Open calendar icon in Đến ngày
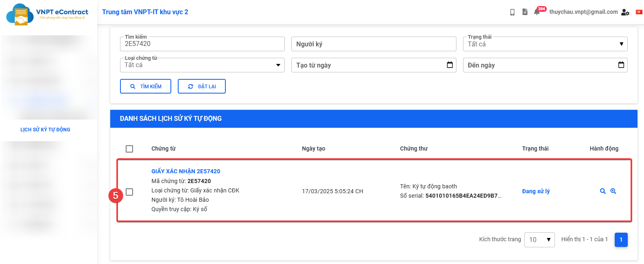This screenshot has width=644, height=264. (x=621, y=65)
